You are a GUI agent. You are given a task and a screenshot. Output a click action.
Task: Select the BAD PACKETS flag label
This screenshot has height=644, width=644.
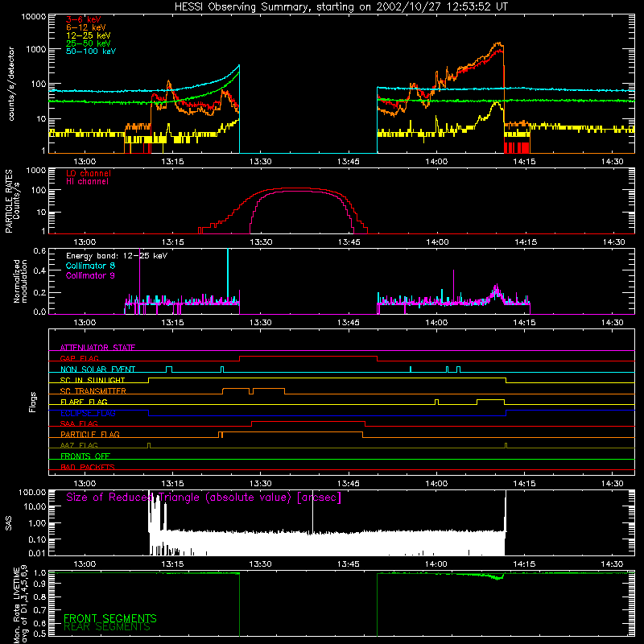[88, 467]
